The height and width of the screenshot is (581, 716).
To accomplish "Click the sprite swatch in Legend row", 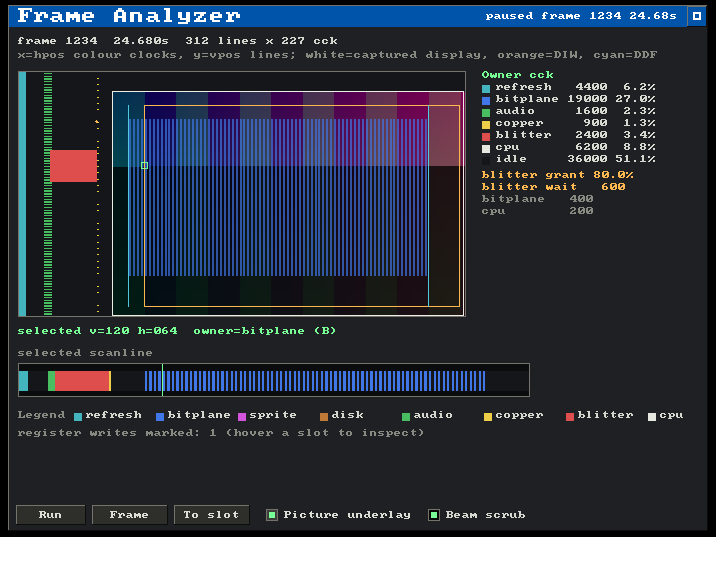I will point(242,417).
